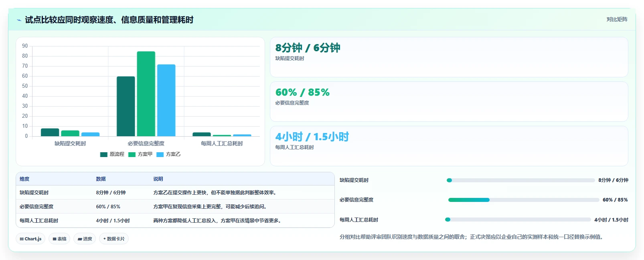Click the 对比矩阵 label in the header

click(617, 19)
